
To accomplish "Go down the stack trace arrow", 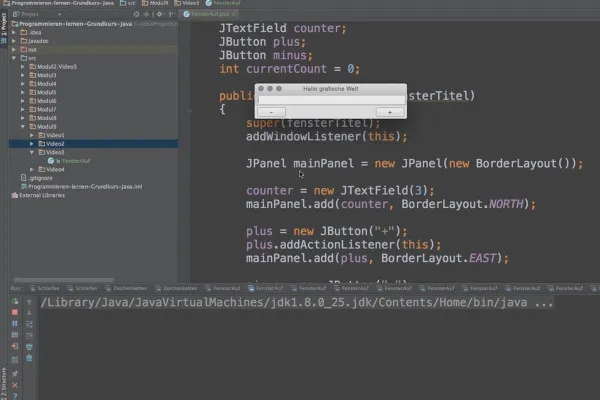I will coord(29,313).
